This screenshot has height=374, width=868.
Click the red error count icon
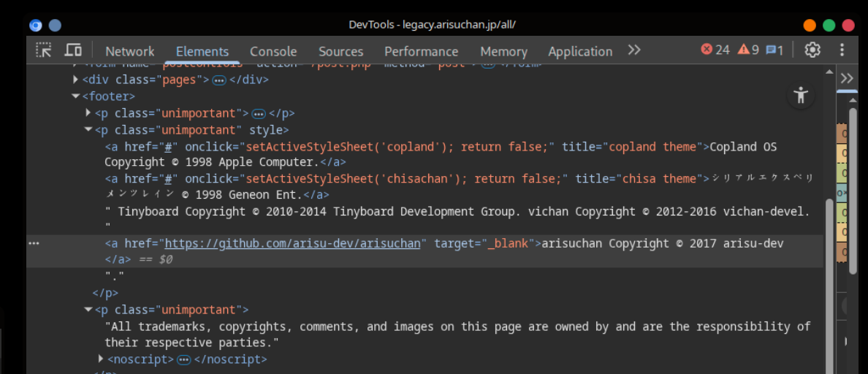point(707,50)
